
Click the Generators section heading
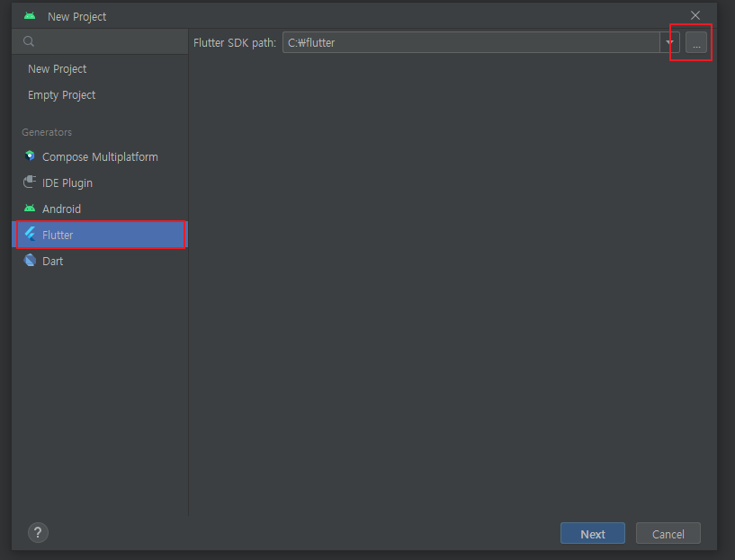[x=47, y=132]
